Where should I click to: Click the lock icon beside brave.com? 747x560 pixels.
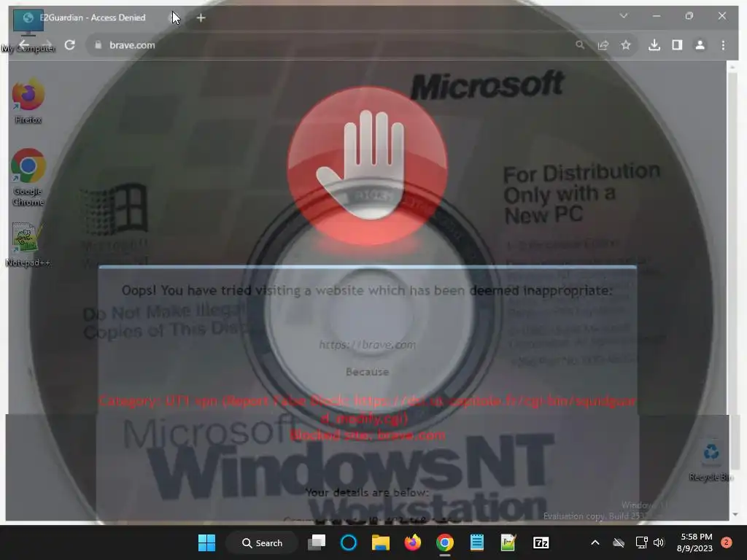pos(98,44)
